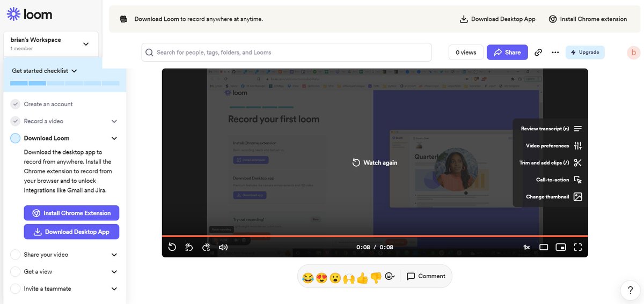Check the Download Loom circle
This screenshot has height=304, width=644.
tap(16, 138)
